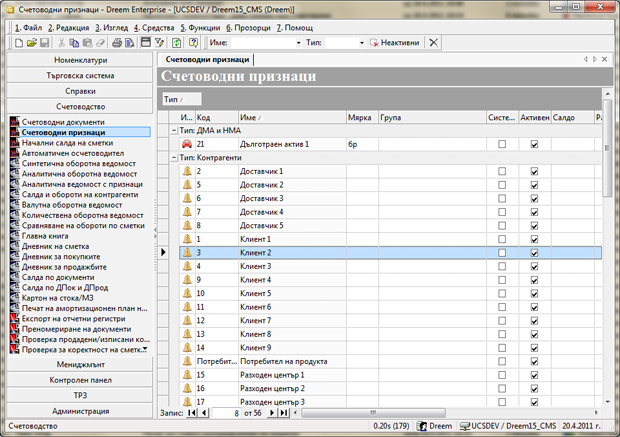
Task: Click the Cut scissors toolbar icon
Action: [x=62, y=43]
